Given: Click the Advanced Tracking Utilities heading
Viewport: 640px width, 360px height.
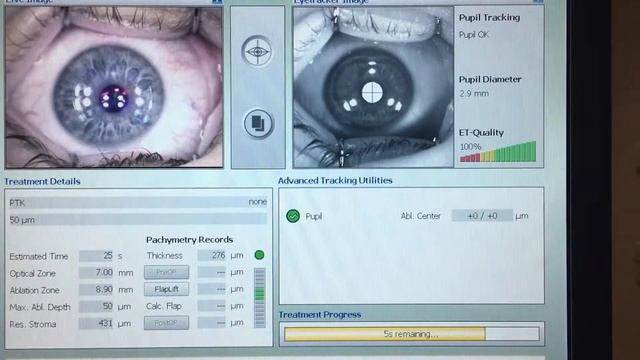Looking at the screenshot, I should coord(335,180).
